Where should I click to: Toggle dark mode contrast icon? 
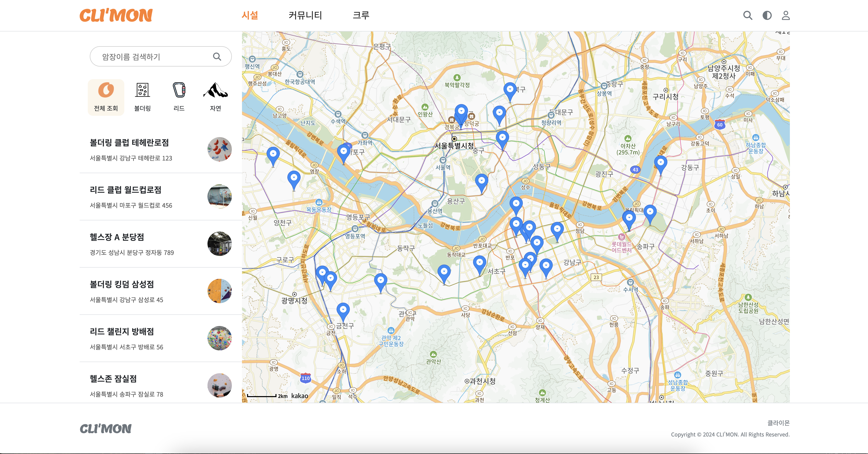coord(767,15)
